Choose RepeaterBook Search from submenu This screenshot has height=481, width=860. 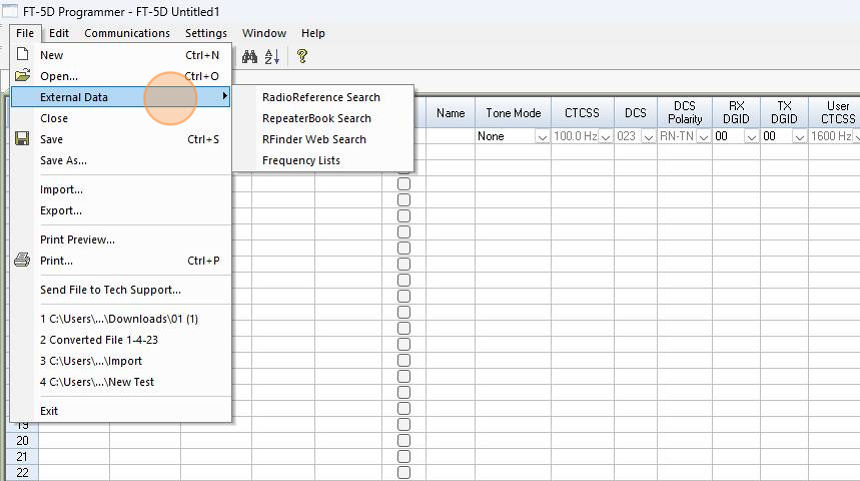(x=322, y=118)
